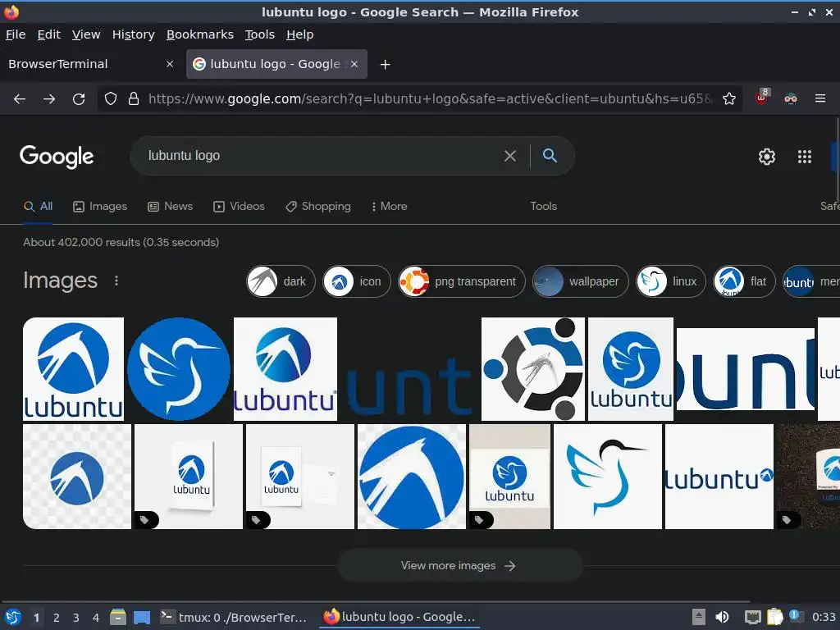
Task: Click the show desktop taskbar icon
Action: [142, 618]
